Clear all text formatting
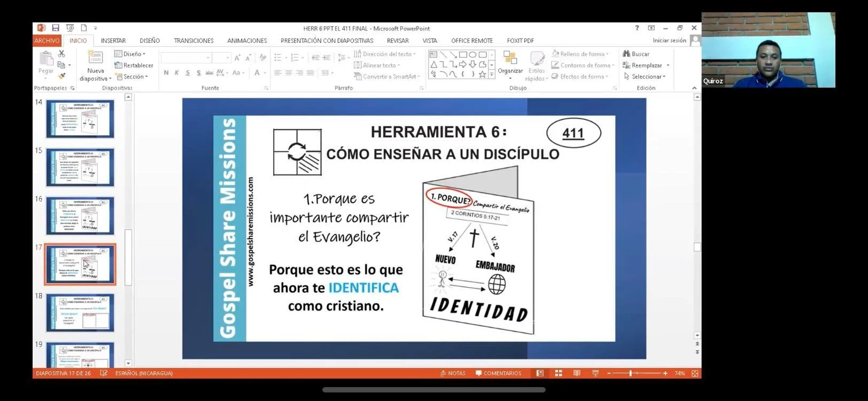The height and width of the screenshot is (401, 868). pyautogui.click(x=262, y=58)
